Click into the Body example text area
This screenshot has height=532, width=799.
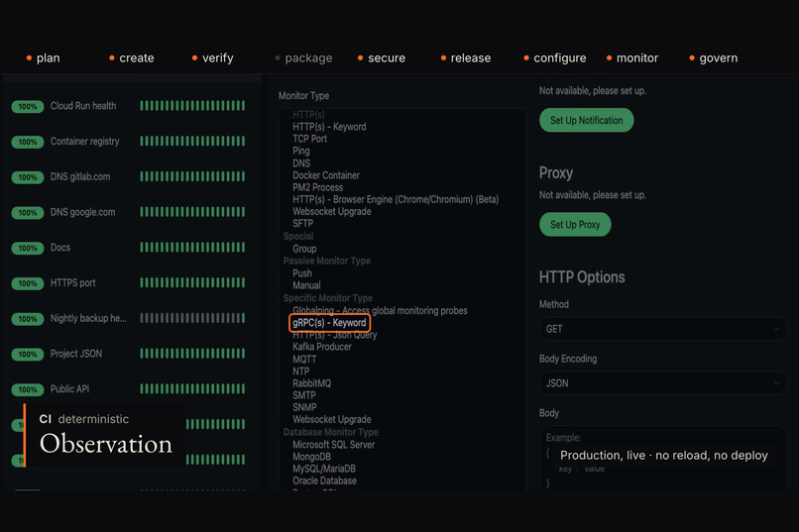pyautogui.click(x=662, y=458)
